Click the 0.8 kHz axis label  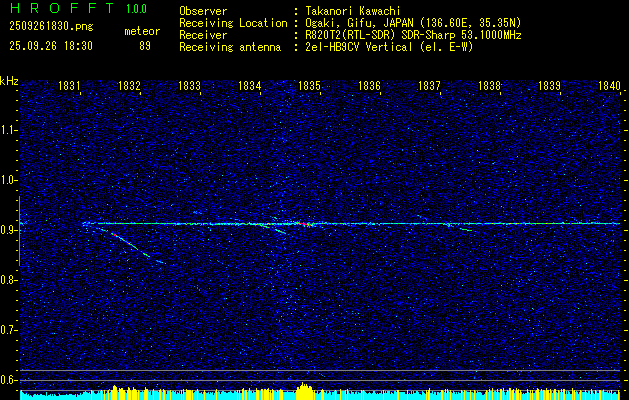click(9, 280)
